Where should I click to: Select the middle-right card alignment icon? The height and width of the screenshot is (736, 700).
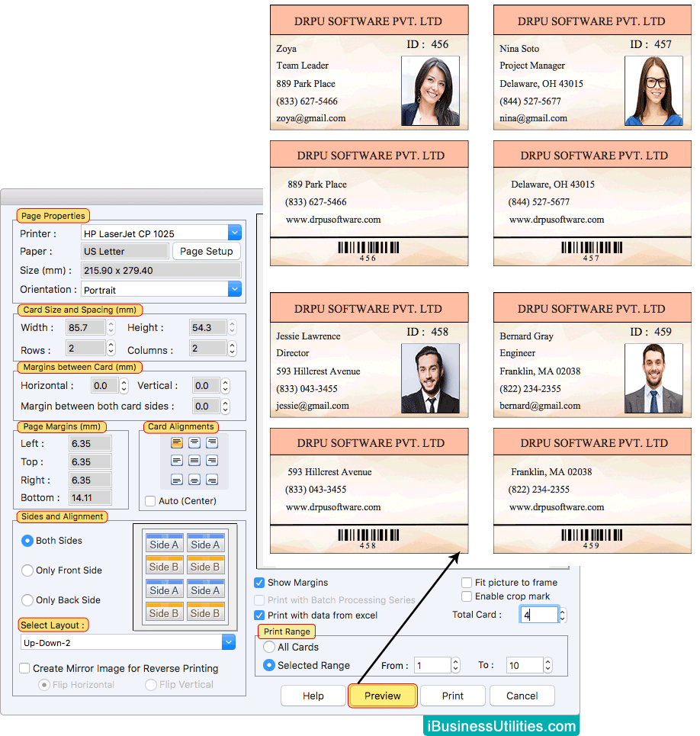pos(212,461)
